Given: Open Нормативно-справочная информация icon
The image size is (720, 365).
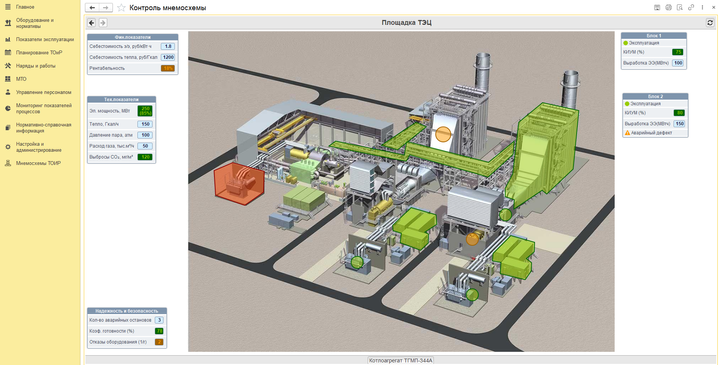Looking at the screenshot, I should [x=8, y=128].
